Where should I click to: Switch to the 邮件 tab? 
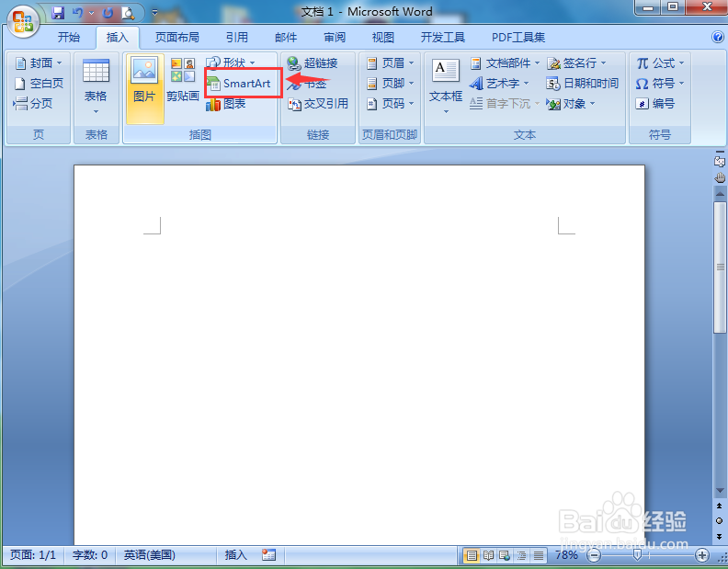pyautogui.click(x=286, y=37)
